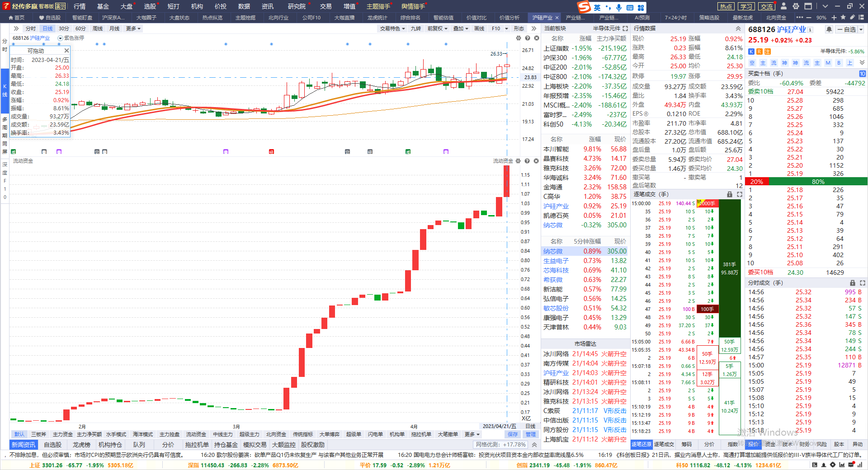Screen dimensions: 868x470
Task: Click the green 80% buy ratio bar
Action: coord(818,182)
